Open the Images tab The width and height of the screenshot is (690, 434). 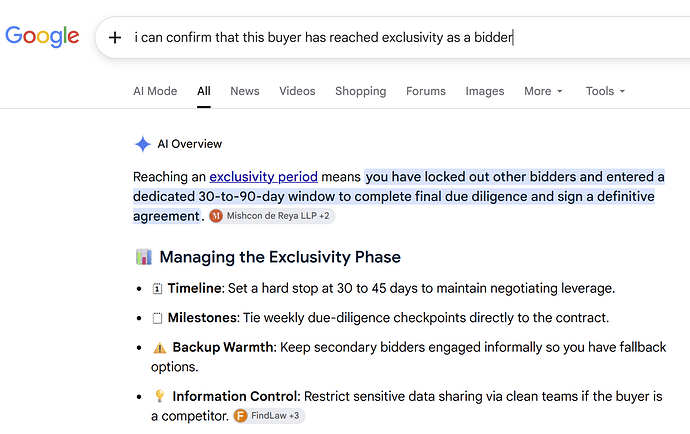pos(484,91)
